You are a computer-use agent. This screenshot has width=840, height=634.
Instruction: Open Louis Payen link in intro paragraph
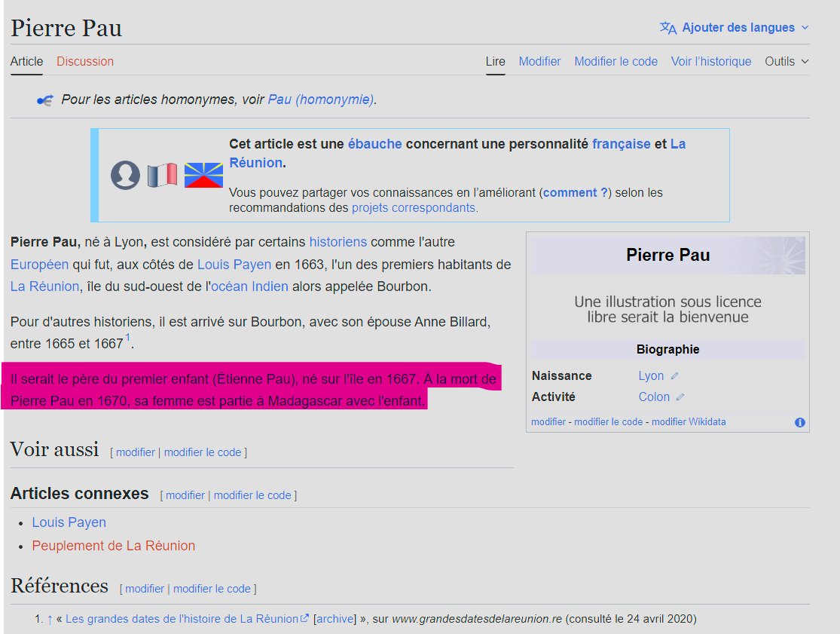pos(234,265)
